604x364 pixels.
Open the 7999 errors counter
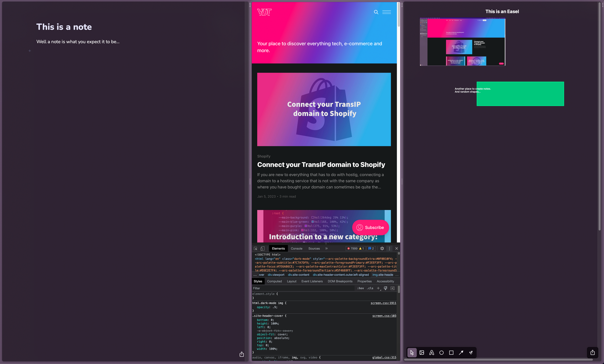(352, 248)
